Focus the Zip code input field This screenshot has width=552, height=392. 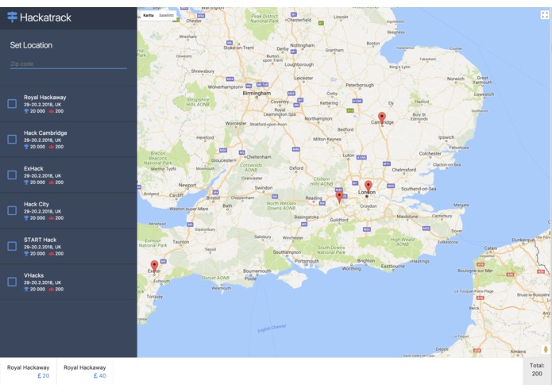pos(68,64)
